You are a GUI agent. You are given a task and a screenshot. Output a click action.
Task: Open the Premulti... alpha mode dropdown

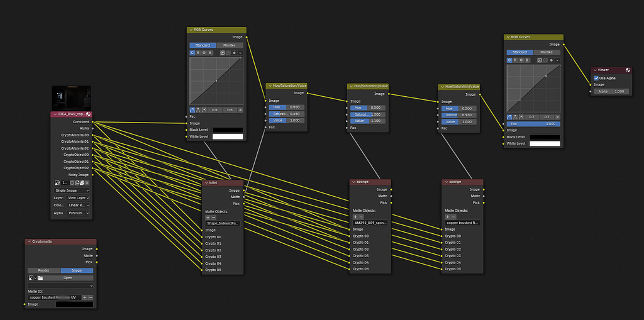click(79, 213)
